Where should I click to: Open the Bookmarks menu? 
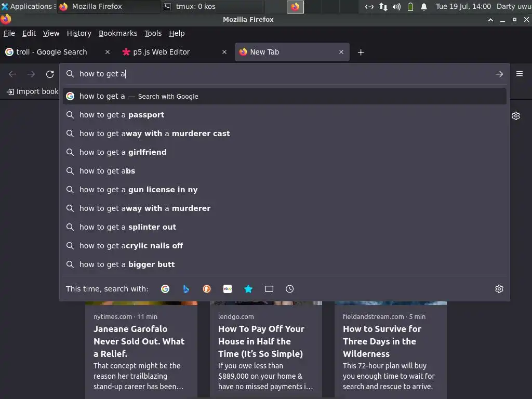(118, 33)
